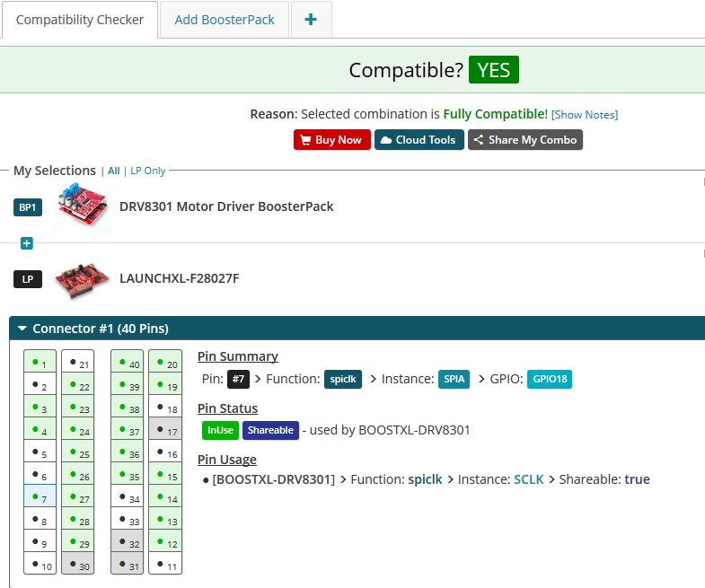705x588 pixels.
Task: Click DRV8301 Motor Driver BoosterPack name
Action: click(226, 206)
